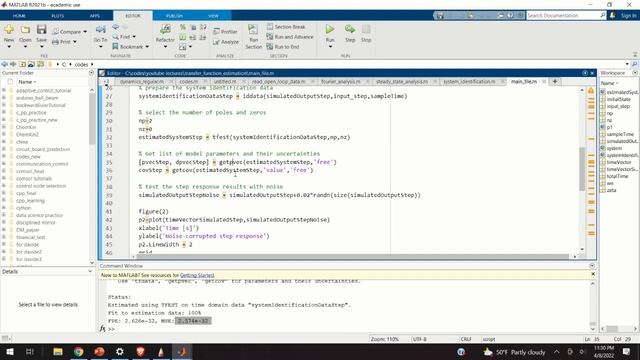Expand the Open button dropdown arrow
640x360 pixels.
[25, 47]
